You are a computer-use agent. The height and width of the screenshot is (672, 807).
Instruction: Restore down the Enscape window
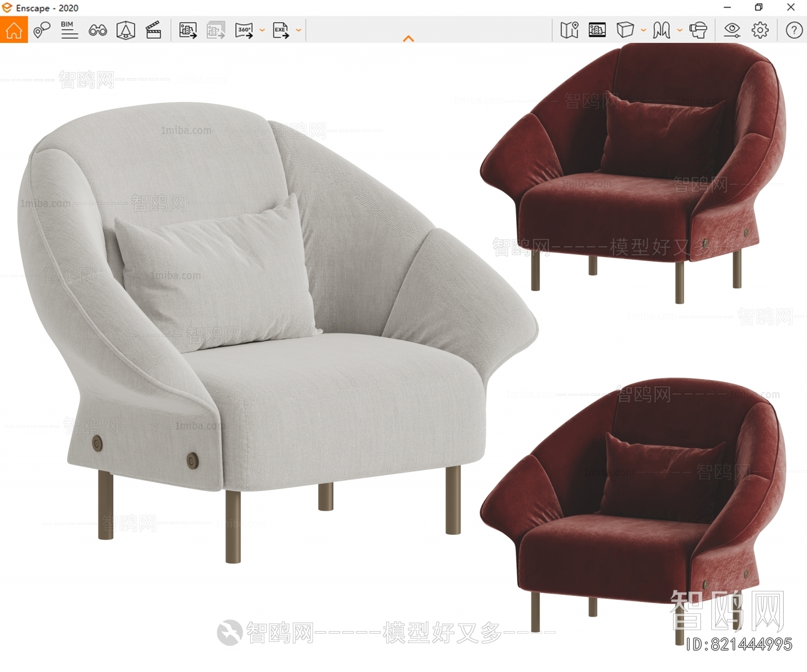click(x=759, y=8)
